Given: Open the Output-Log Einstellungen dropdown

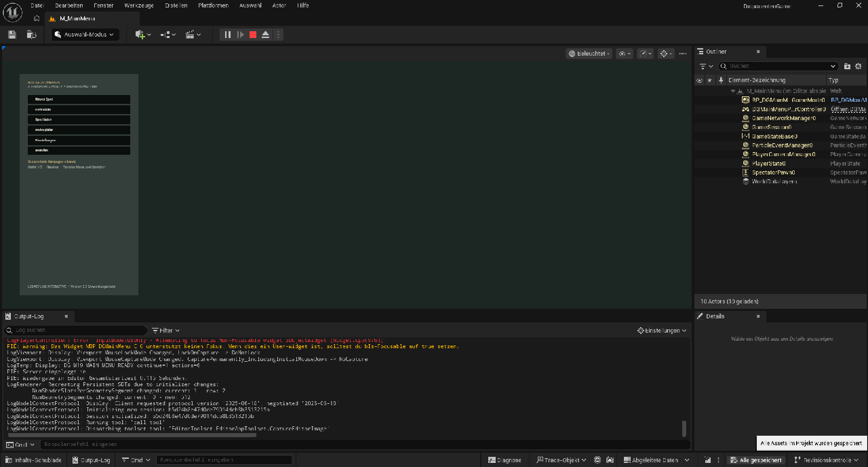Looking at the screenshot, I should coord(662,331).
